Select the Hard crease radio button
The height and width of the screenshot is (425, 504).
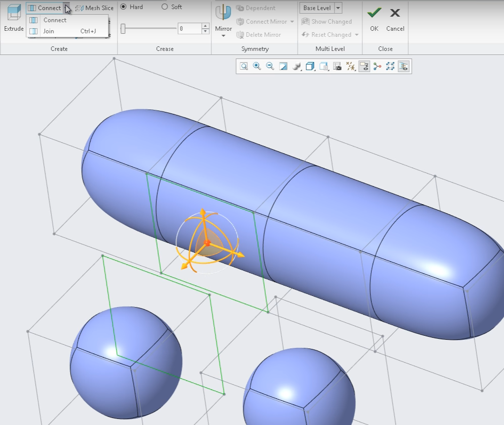point(123,7)
